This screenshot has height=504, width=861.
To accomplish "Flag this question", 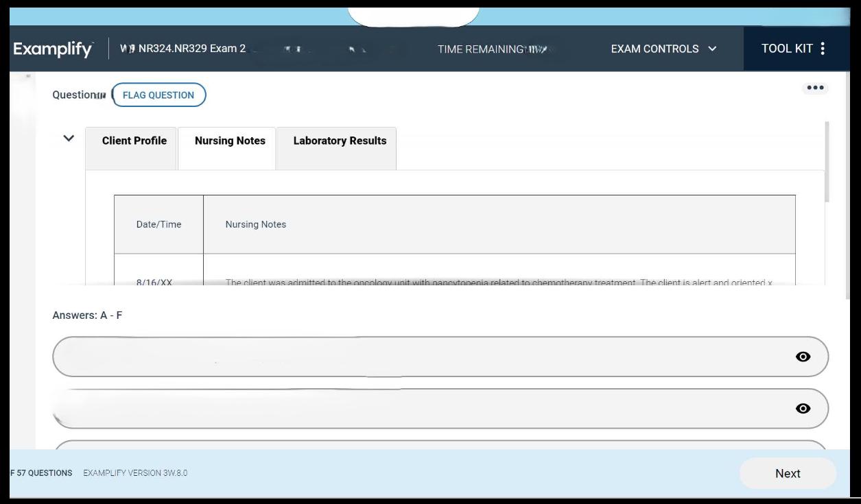I will click(x=158, y=95).
